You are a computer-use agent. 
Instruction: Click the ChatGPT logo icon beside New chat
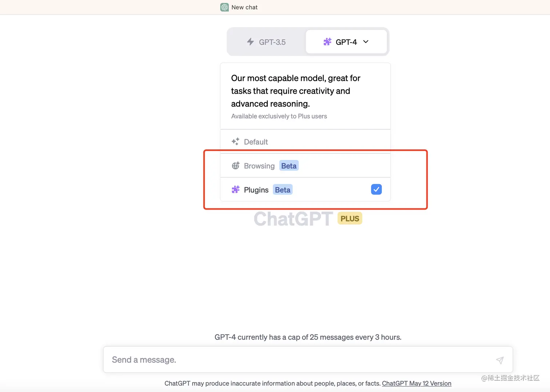click(x=224, y=7)
